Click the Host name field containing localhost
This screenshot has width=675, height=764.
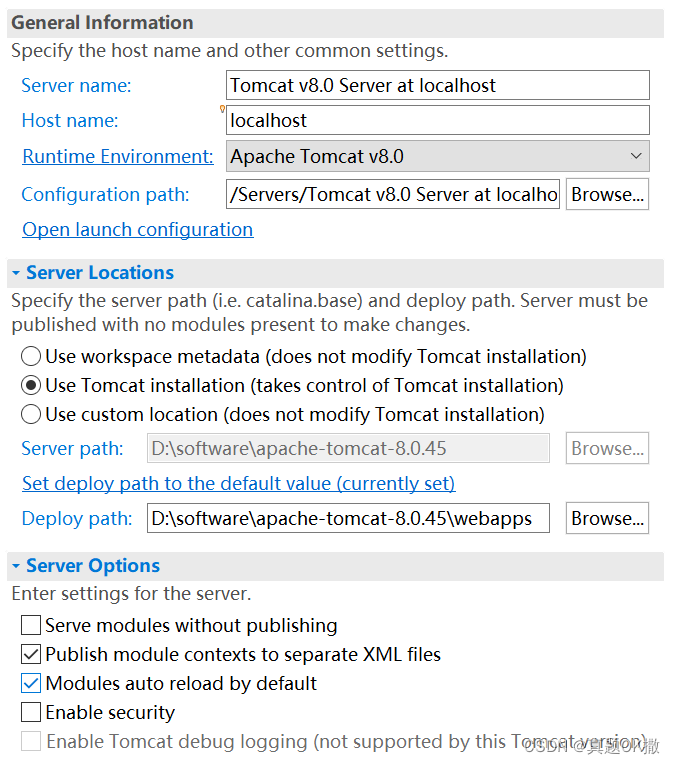437,120
